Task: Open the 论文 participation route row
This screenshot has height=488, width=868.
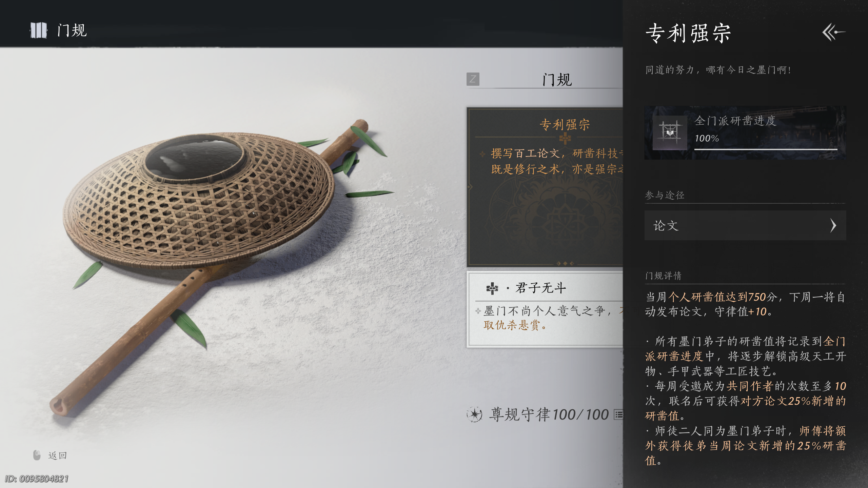Action: tap(745, 225)
